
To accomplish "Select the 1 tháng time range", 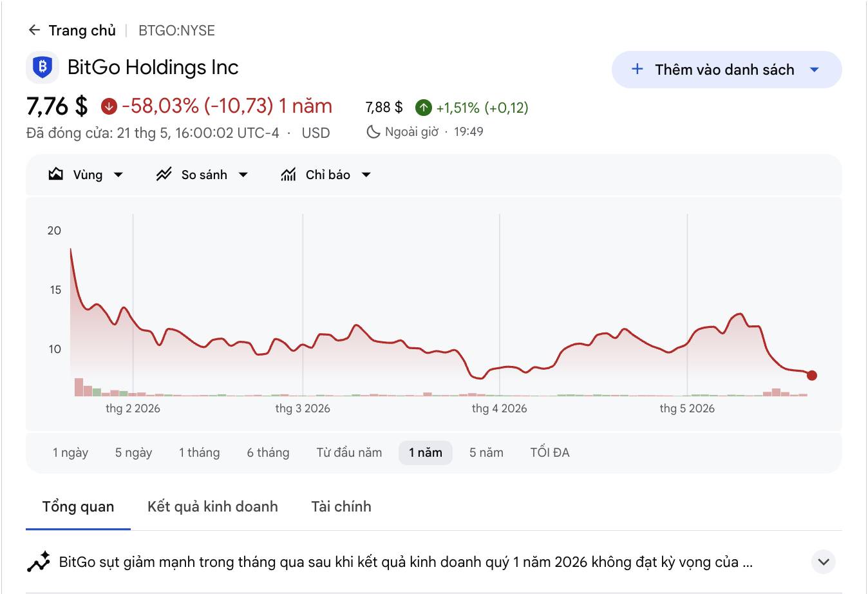I will click(x=200, y=452).
